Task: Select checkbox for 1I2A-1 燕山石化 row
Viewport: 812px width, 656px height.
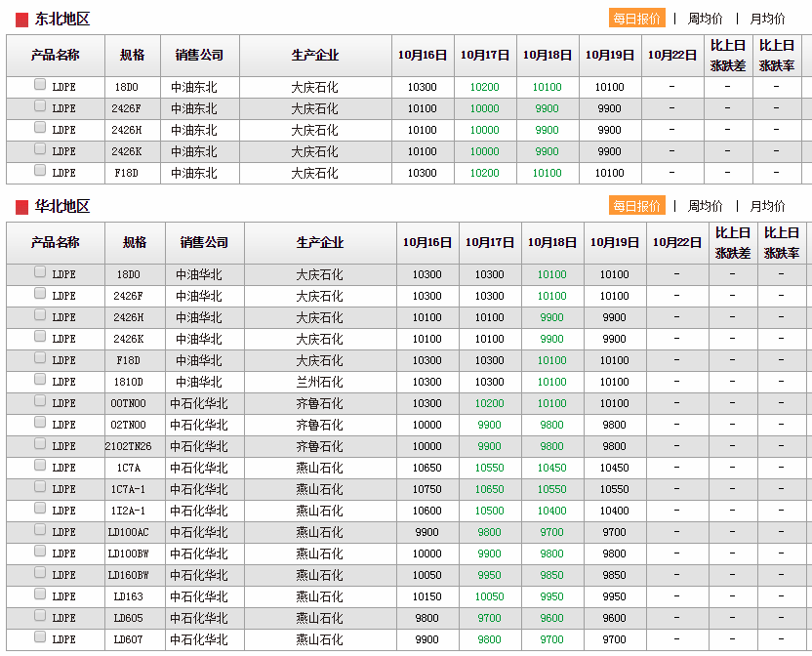Action: pos(40,509)
